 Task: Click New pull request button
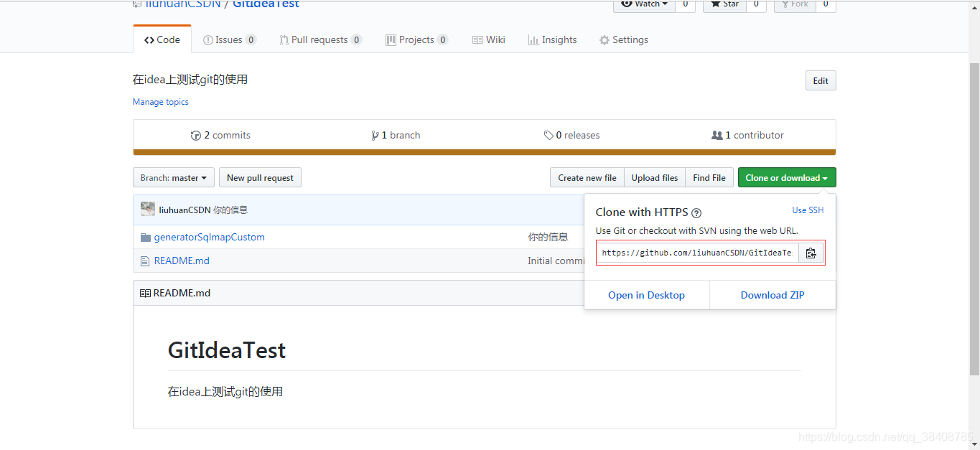(x=260, y=177)
